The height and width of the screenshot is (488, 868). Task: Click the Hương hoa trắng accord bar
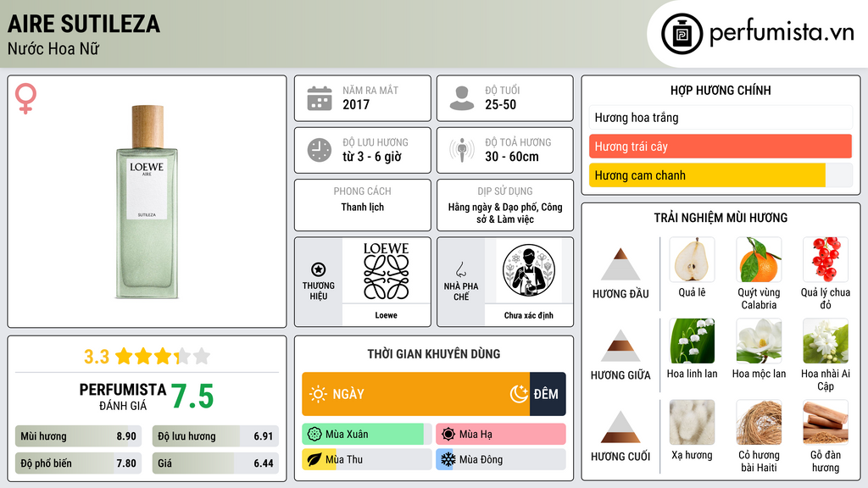coord(721,117)
